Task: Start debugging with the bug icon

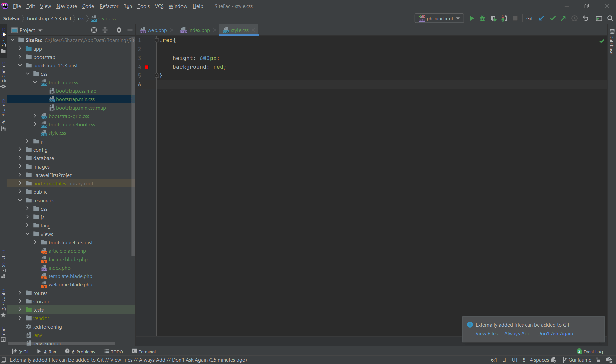Action: tap(482, 19)
